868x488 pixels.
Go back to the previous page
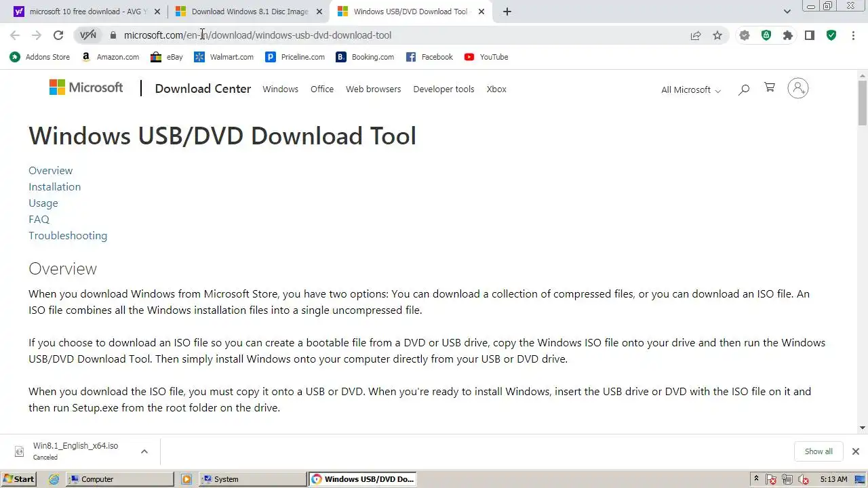click(x=15, y=35)
